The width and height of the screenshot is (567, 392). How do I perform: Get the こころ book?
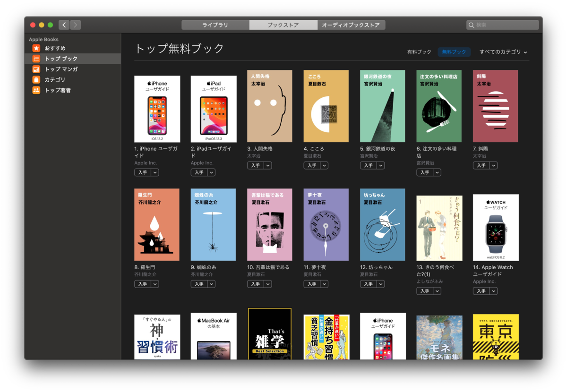312,165
